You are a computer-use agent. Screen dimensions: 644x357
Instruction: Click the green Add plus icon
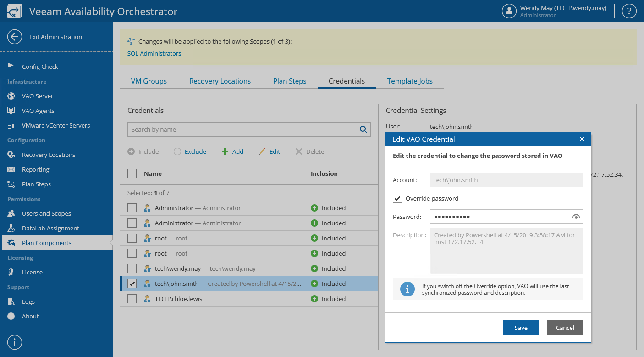pos(225,151)
